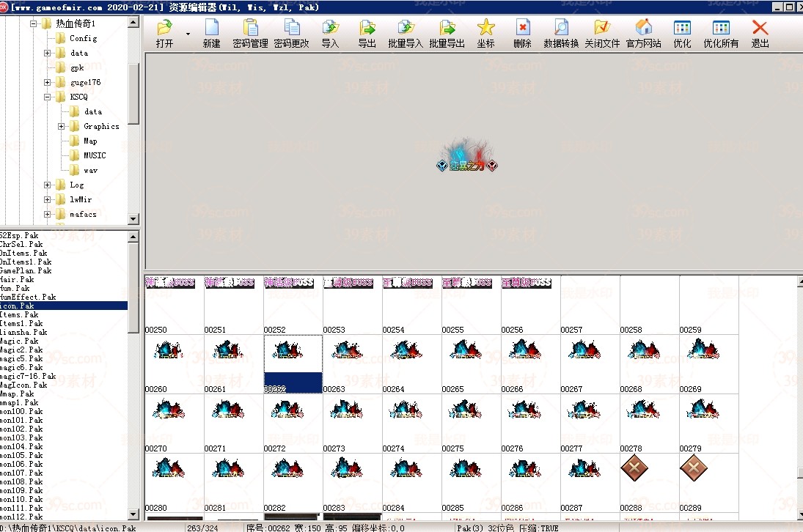Collapse the KSCQ folder node
The height and width of the screenshot is (532, 803).
47,97
